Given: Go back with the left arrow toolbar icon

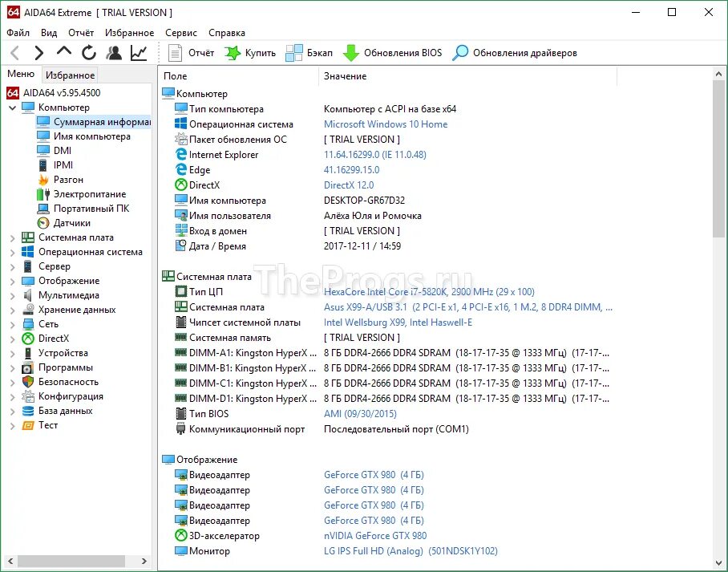Looking at the screenshot, I should [14, 53].
